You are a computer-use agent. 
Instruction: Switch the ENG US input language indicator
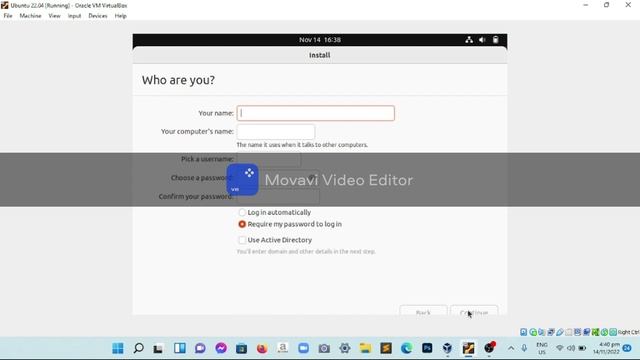point(542,348)
